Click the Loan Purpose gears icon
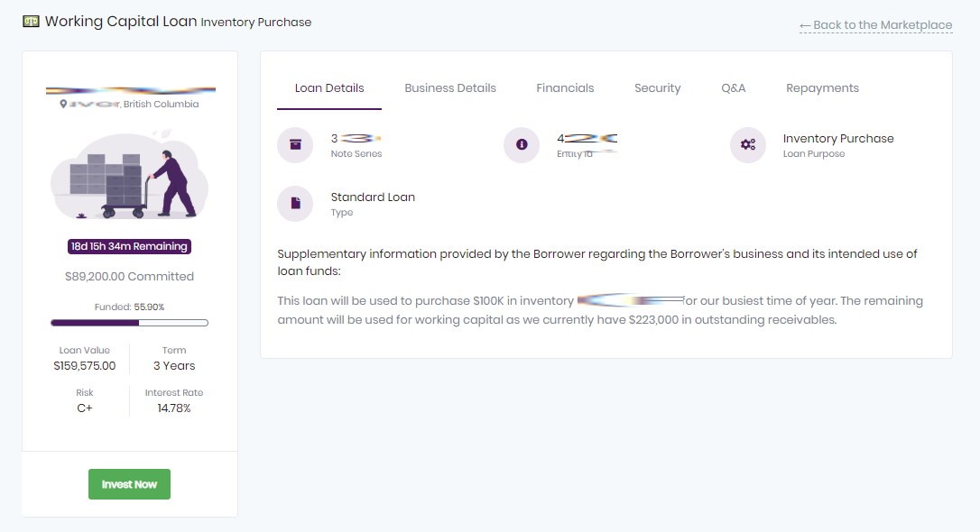980x532 pixels. (747, 145)
